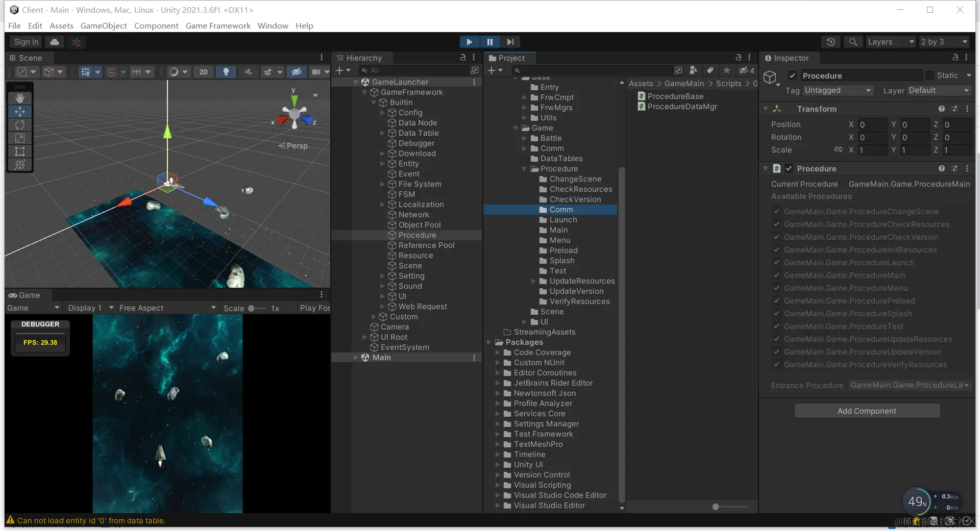
Task: Toggle 2D mode in Scene view
Action: tap(204, 72)
